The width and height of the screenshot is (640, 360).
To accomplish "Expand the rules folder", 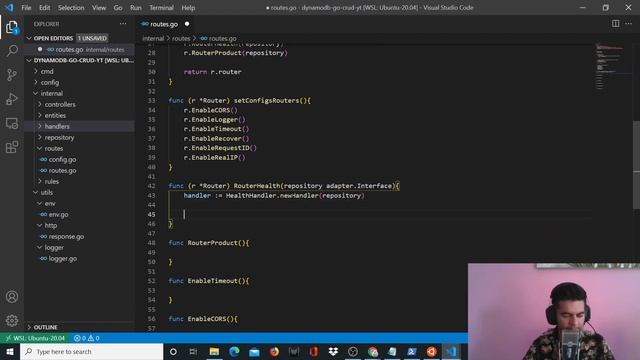I will point(51,182).
